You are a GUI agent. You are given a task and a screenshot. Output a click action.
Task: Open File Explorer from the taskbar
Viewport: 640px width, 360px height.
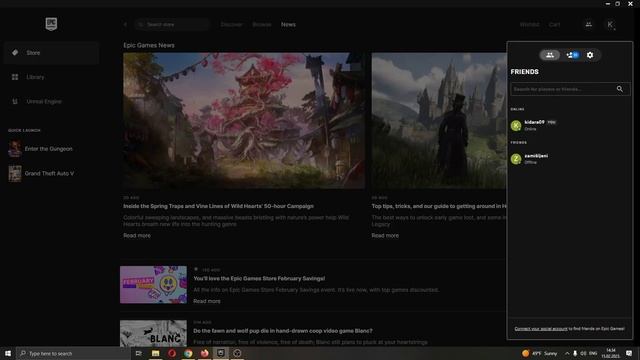[x=156, y=353]
